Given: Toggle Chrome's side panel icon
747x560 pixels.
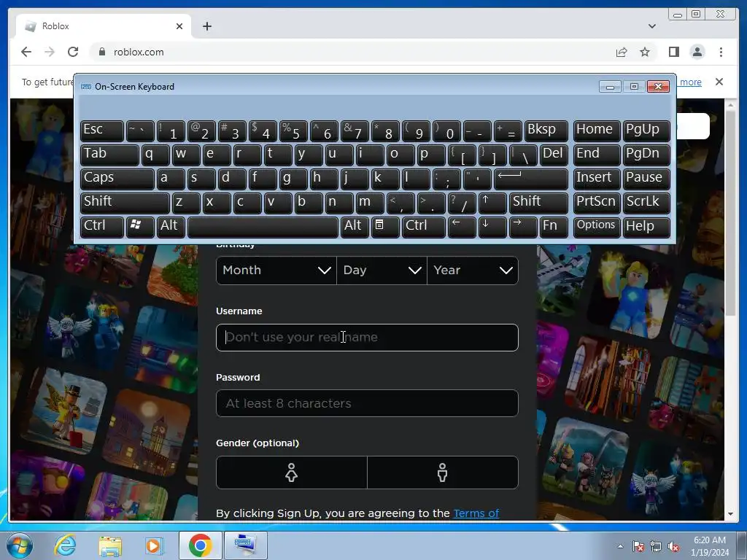Looking at the screenshot, I should pos(673,52).
